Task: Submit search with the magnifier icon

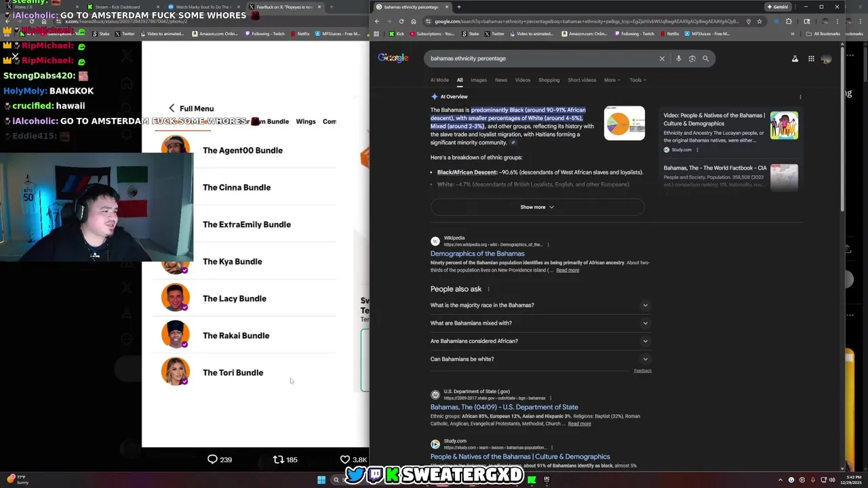Action: coord(705,58)
